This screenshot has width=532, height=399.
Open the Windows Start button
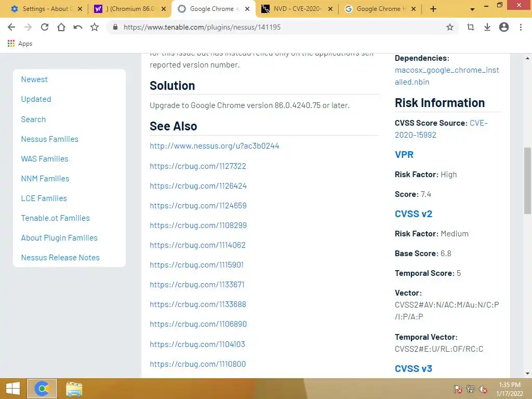[13, 389]
